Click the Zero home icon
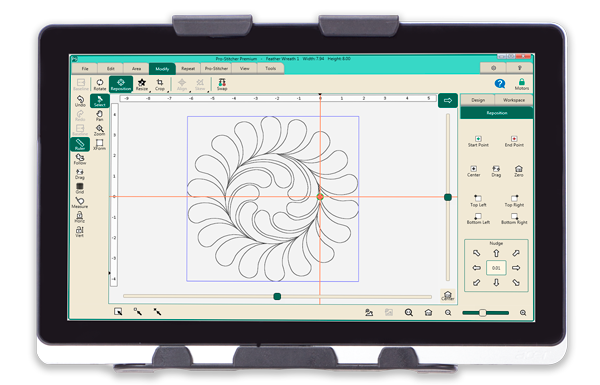Image resolution: width=600 pixels, height=385 pixels. (518, 171)
